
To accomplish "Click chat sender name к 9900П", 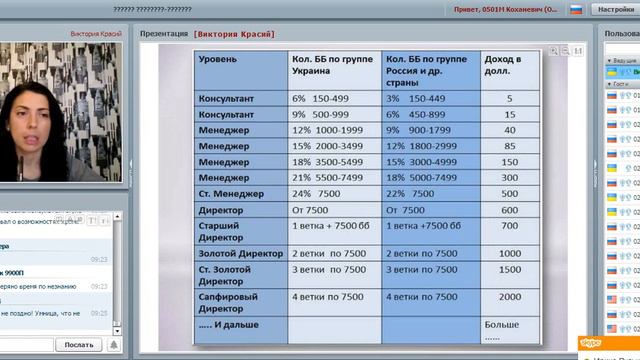I will (x=12, y=273).
